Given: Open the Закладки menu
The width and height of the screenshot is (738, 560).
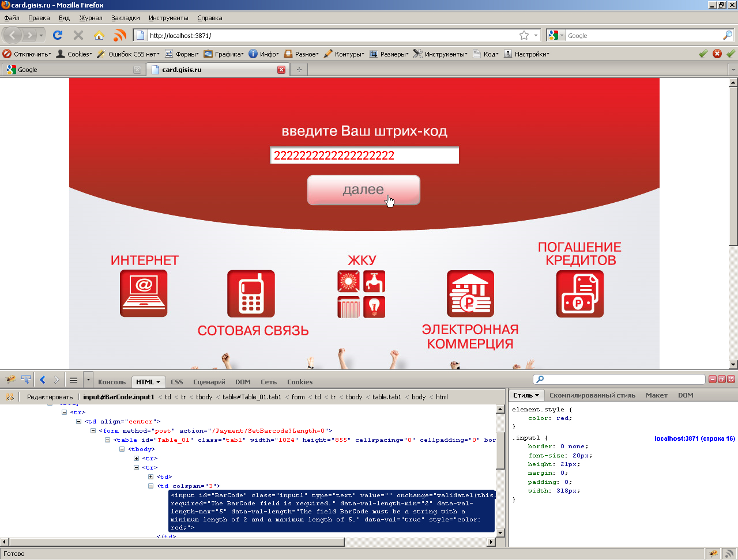Looking at the screenshot, I should click(x=126, y=18).
